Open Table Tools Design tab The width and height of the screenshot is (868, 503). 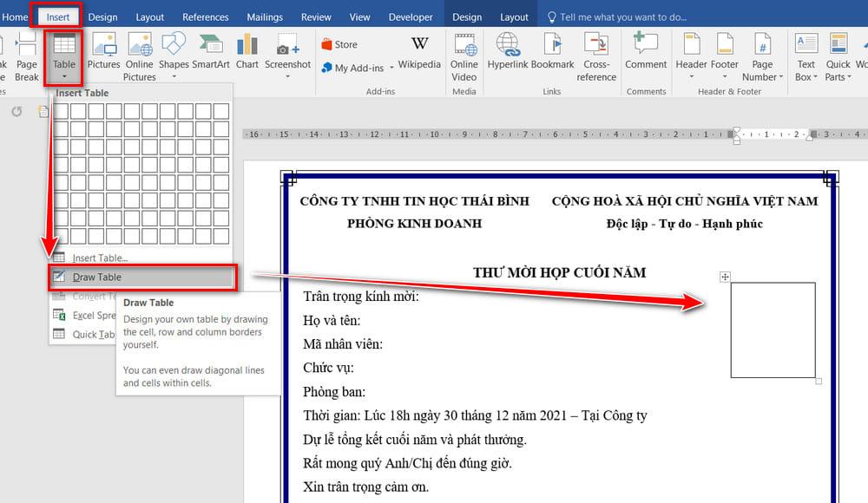[467, 17]
